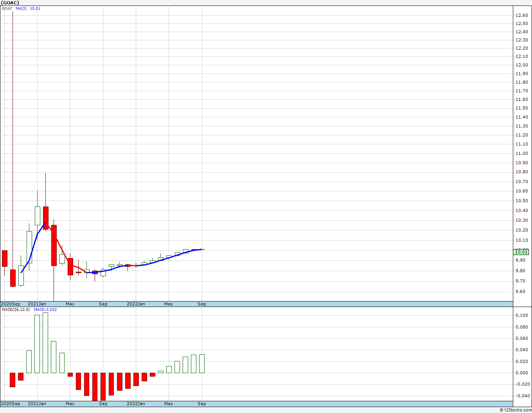
Task: Pick the 12.30 price axis label
Action: (521, 40)
